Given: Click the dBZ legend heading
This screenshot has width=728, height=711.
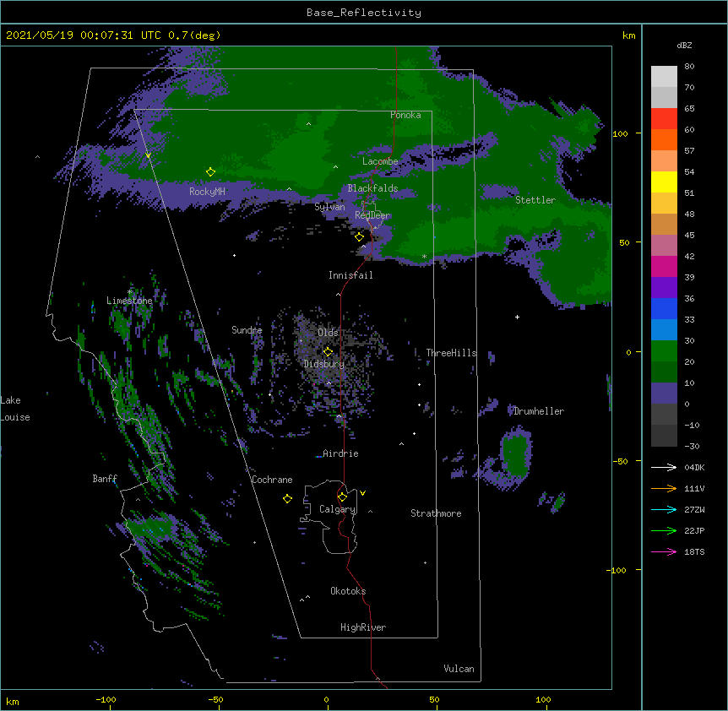Looking at the screenshot, I should pos(684,45).
